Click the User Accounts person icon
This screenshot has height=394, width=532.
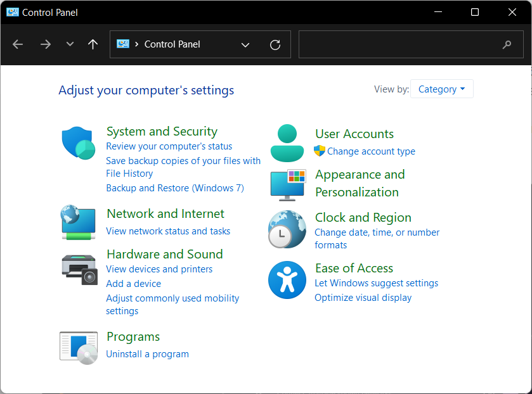pyautogui.click(x=287, y=143)
